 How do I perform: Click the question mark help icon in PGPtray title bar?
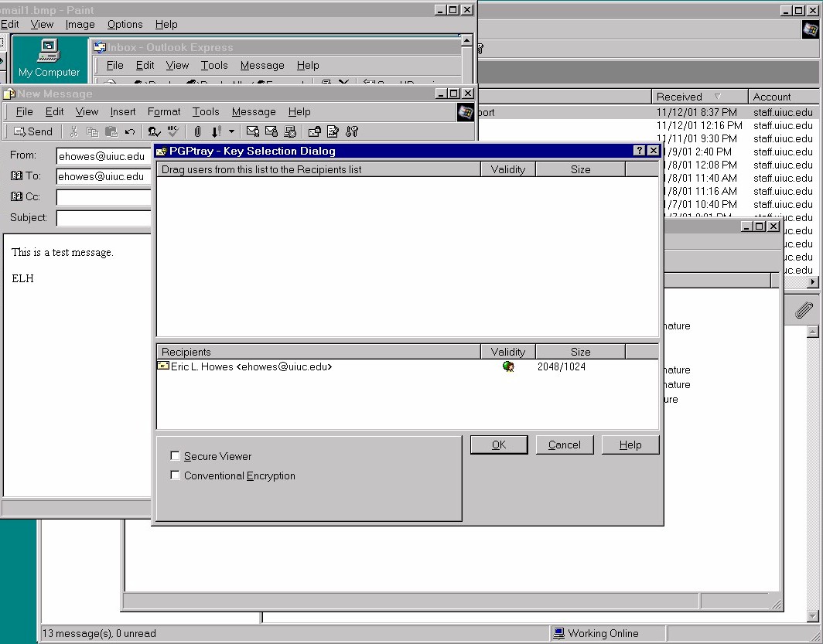[639, 151]
